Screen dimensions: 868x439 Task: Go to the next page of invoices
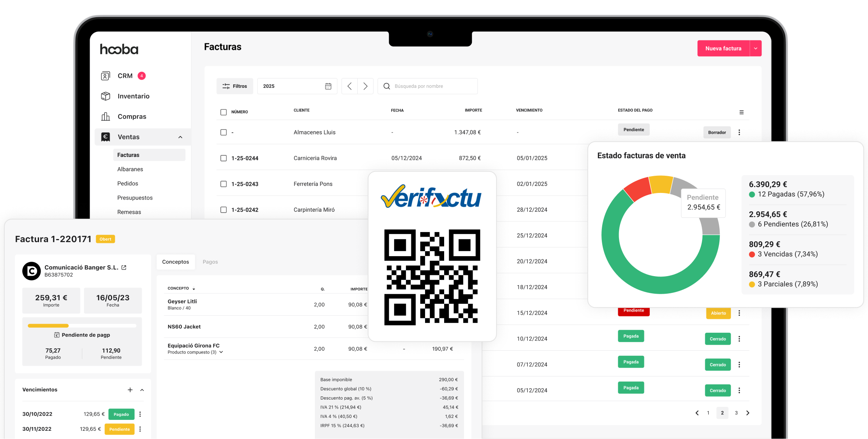[x=748, y=413]
